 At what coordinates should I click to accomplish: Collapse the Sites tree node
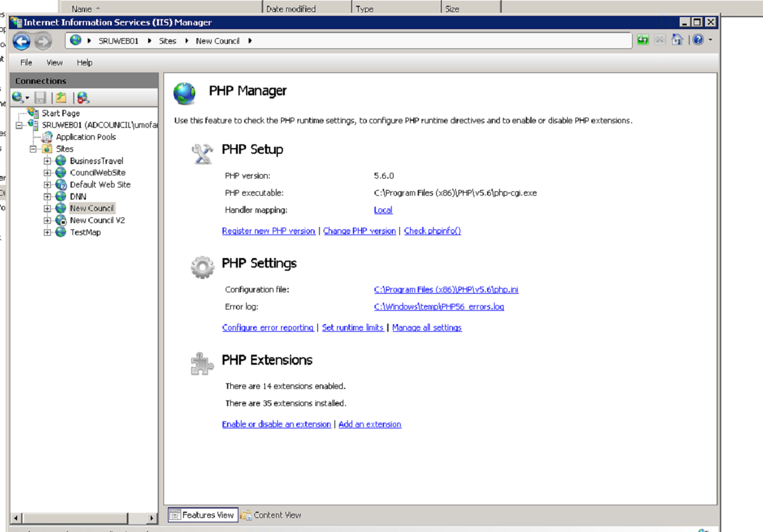click(x=33, y=148)
